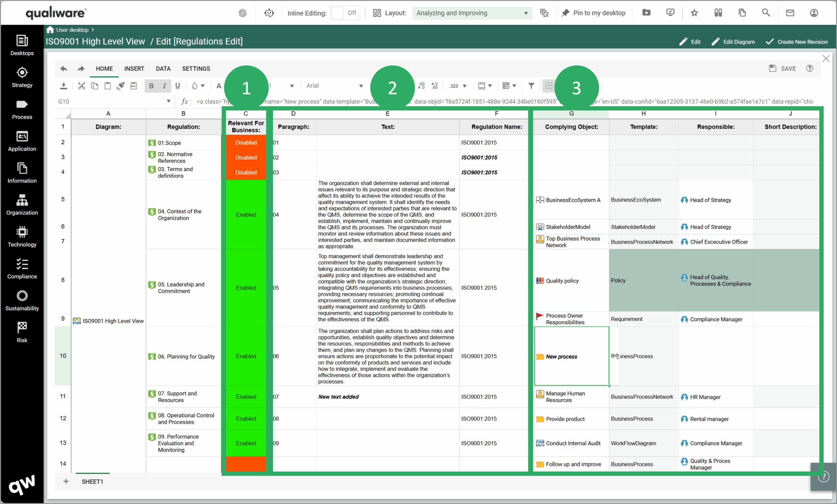Switch to the INSERT ribbon tab
The height and width of the screenshot is (504, 837).
(x=134, y=69)
